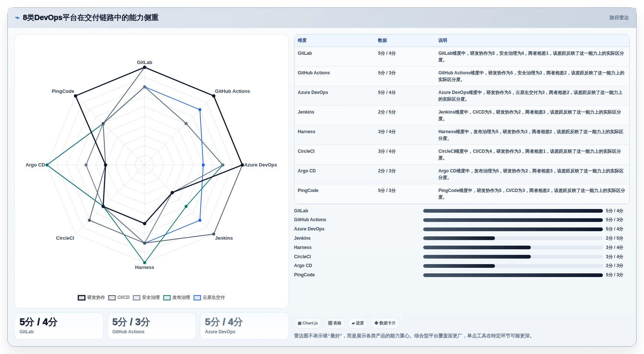Click the Argo CD progress bar
The height and width of the screenshot is (354, 644).
pos(513,266)
